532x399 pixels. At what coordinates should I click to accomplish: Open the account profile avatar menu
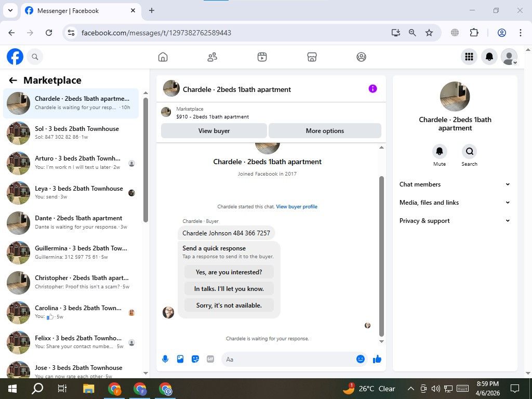pyautogui.click(x=509, y=57)
